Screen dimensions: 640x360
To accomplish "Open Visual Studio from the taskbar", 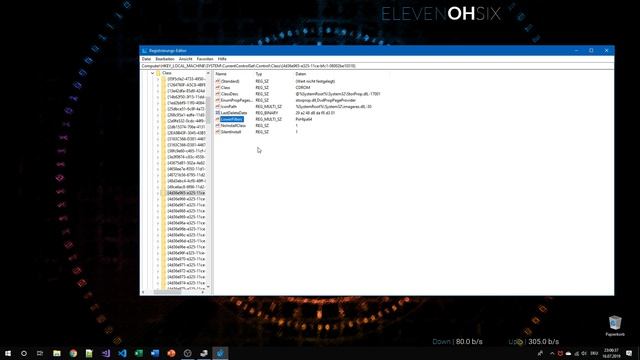I will (x=106, y=353).
